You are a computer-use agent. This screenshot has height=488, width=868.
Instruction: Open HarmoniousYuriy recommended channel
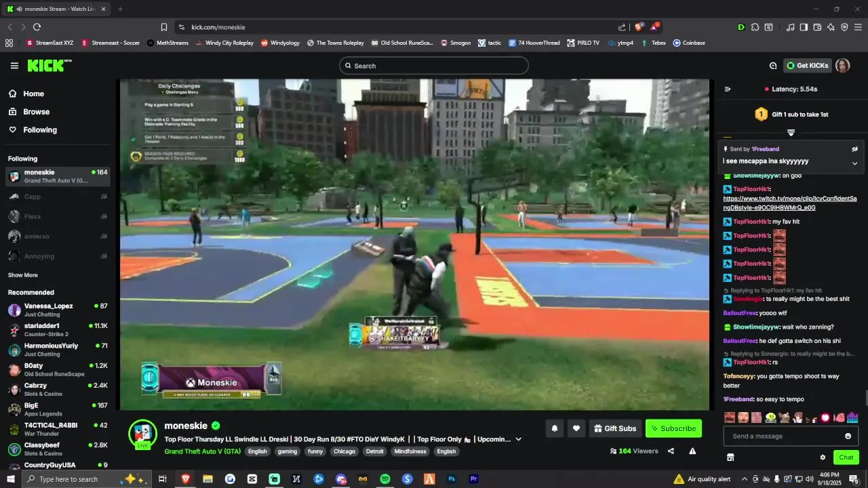[57, 350]
